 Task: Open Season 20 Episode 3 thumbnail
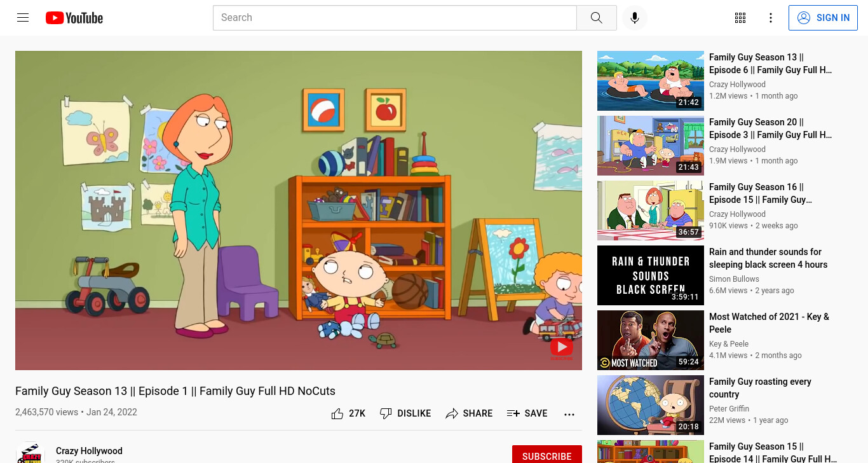pos(651,146)
